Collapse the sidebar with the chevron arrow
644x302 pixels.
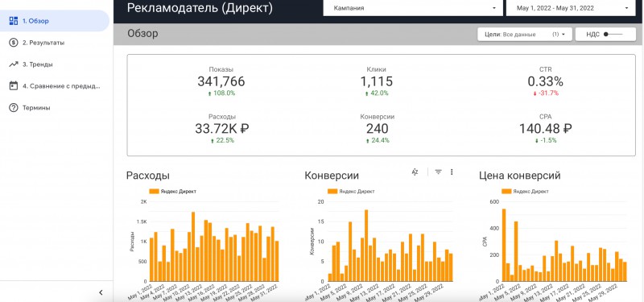[101, 292]
